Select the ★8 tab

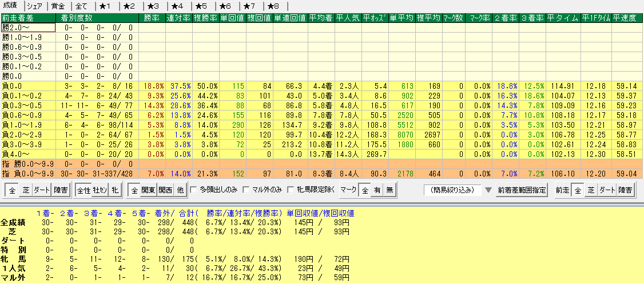click(x=273, y=6)
